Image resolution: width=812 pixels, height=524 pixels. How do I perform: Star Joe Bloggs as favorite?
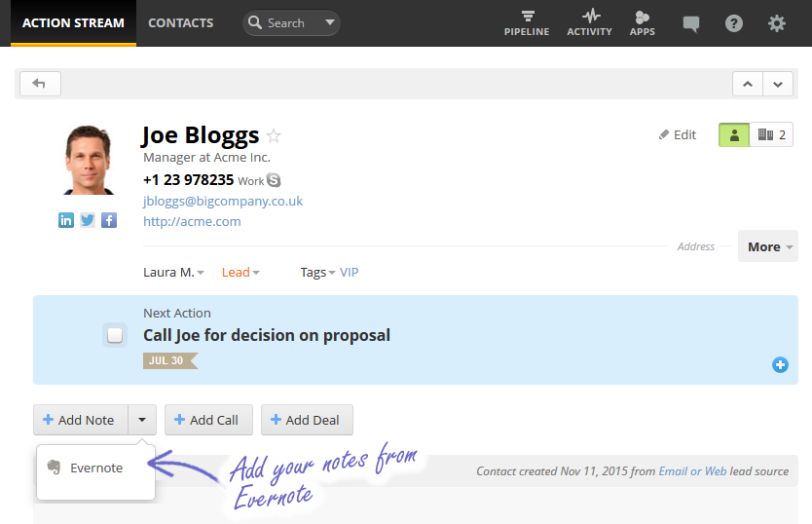click(274, 136)
